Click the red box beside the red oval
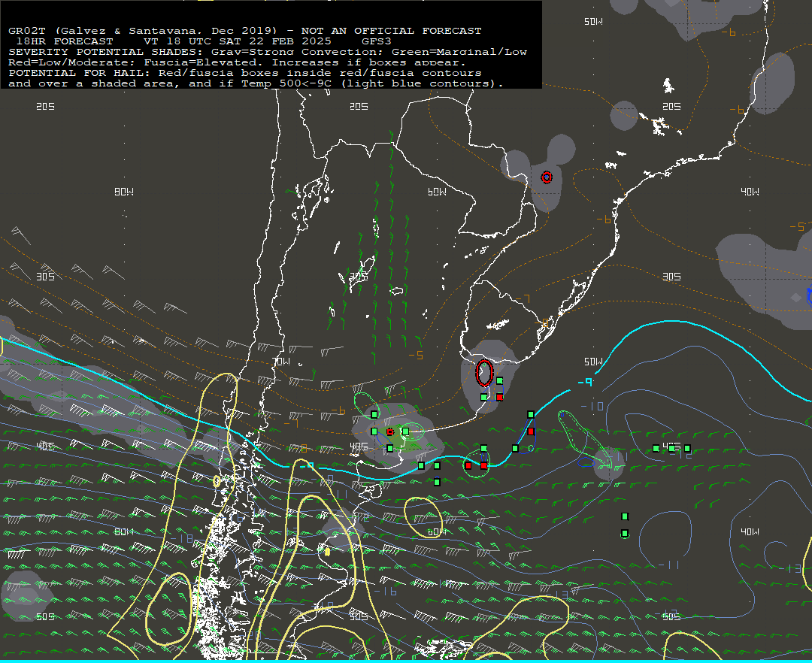 (x=499, y=397)
